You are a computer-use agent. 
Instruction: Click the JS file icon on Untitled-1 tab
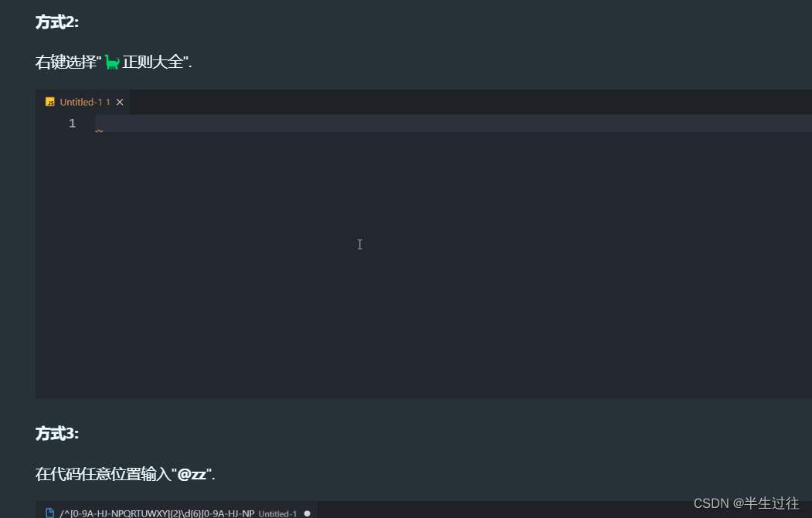[49, 102]
